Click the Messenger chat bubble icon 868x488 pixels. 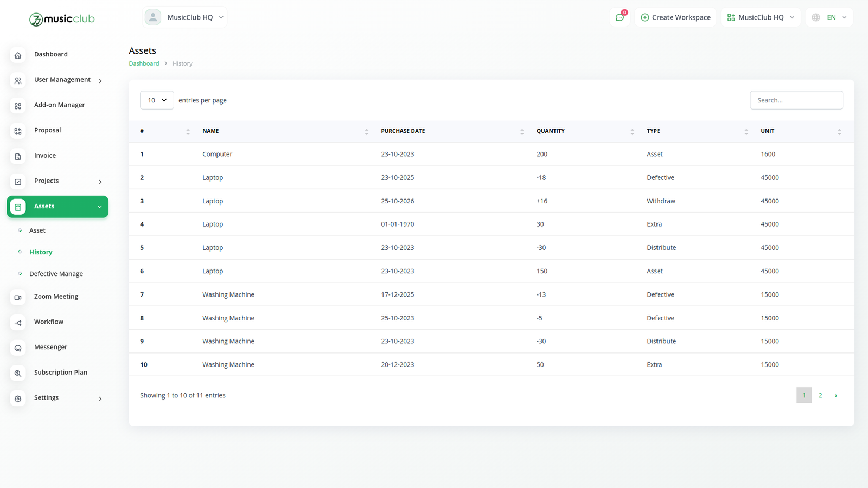[x=18, y=348]
